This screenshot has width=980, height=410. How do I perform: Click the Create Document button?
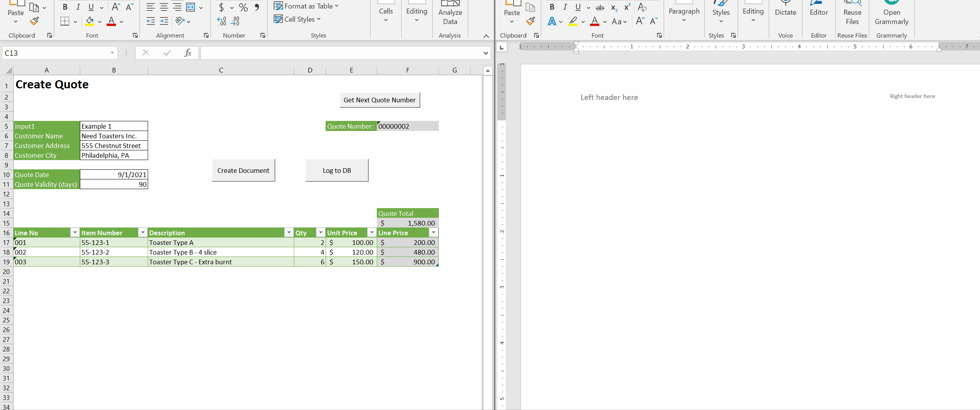click(x=243, y=170)
